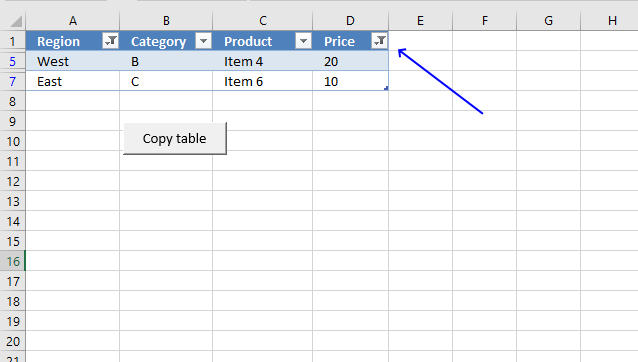Select the cell containing West
Viewport: 638px width, 362px height.
click(73, 61)
